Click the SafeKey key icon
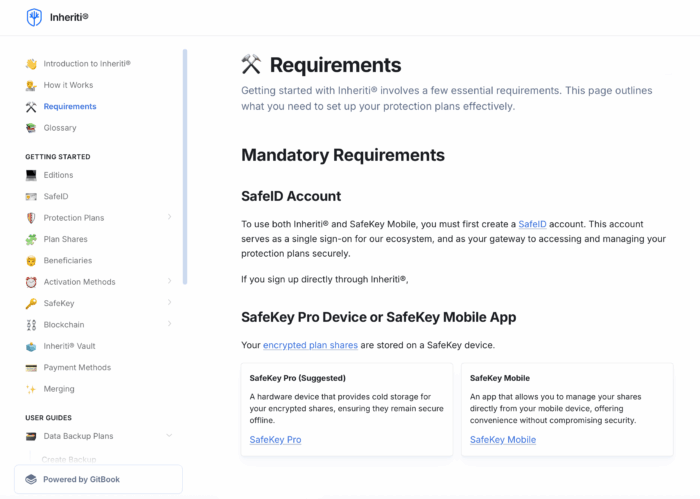 click(31, 303)
